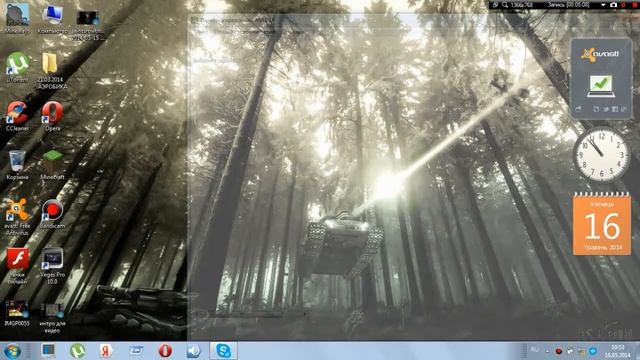Launch Bandicam from the desktop shortcut
Viewport: 640px width, 360px height.
(x=53, y=213)
